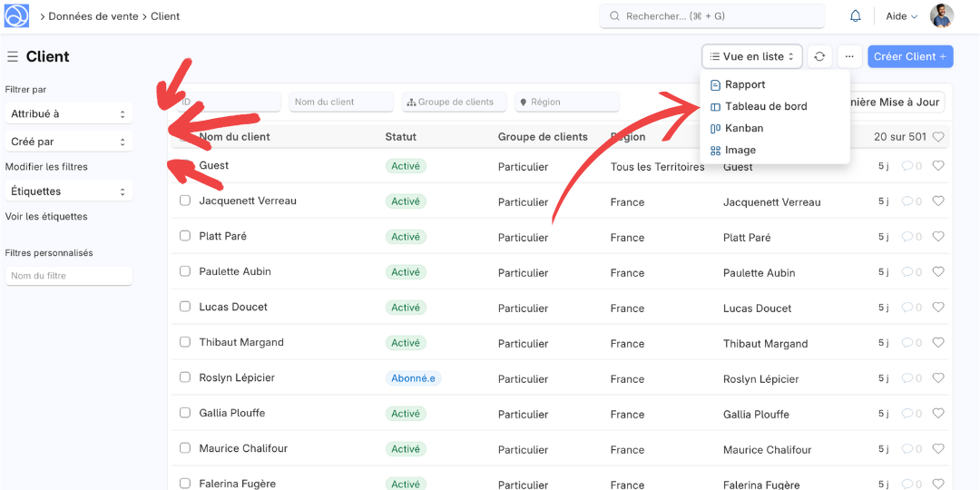
Task: Click the refresh list icon button
Action: coord(819,56)
